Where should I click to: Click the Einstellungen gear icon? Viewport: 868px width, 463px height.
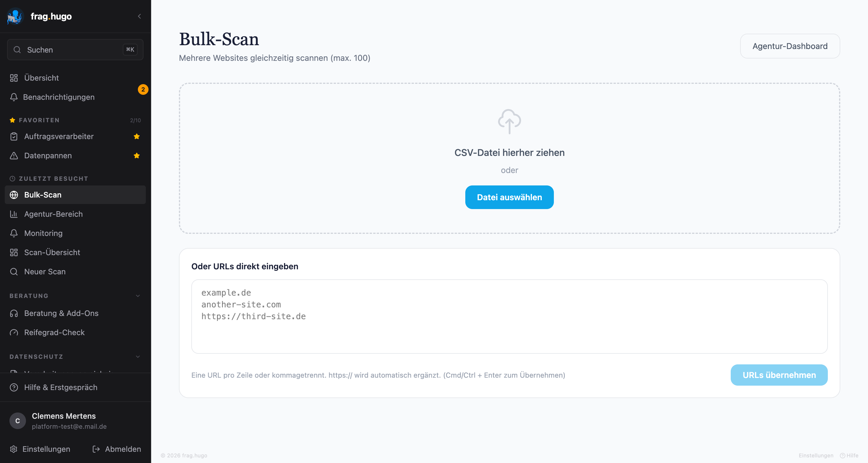point(14,449)
